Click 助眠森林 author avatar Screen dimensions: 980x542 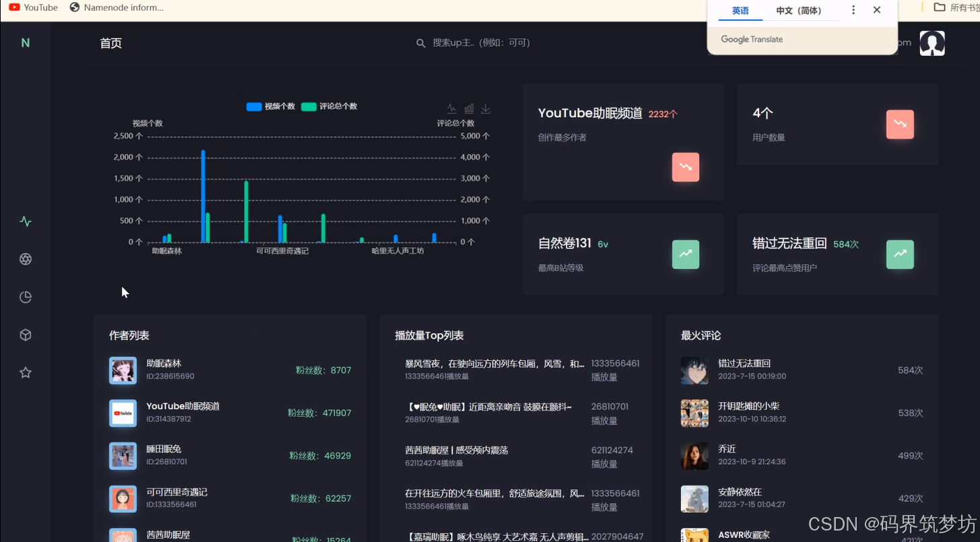[x=123, y=370]
